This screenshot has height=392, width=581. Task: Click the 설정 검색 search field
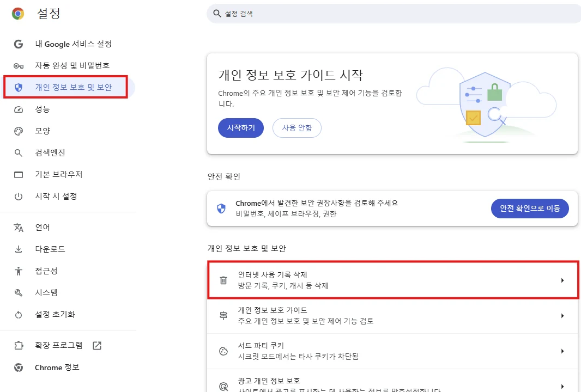[x=394, y=14]
